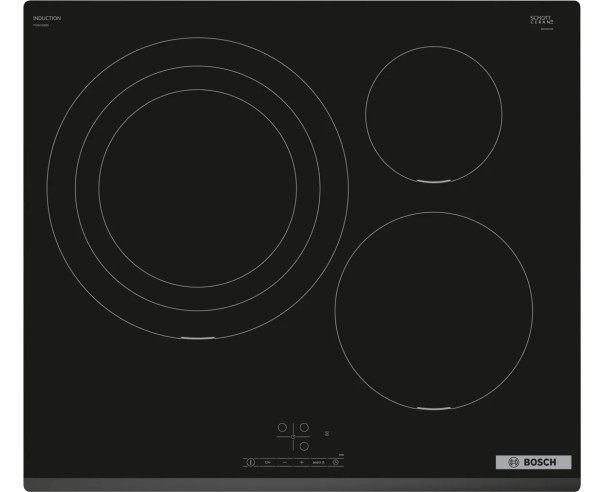Click the INDUCTION label text
The height and width of the screenshot is (492, 604).
click(47, 18)
